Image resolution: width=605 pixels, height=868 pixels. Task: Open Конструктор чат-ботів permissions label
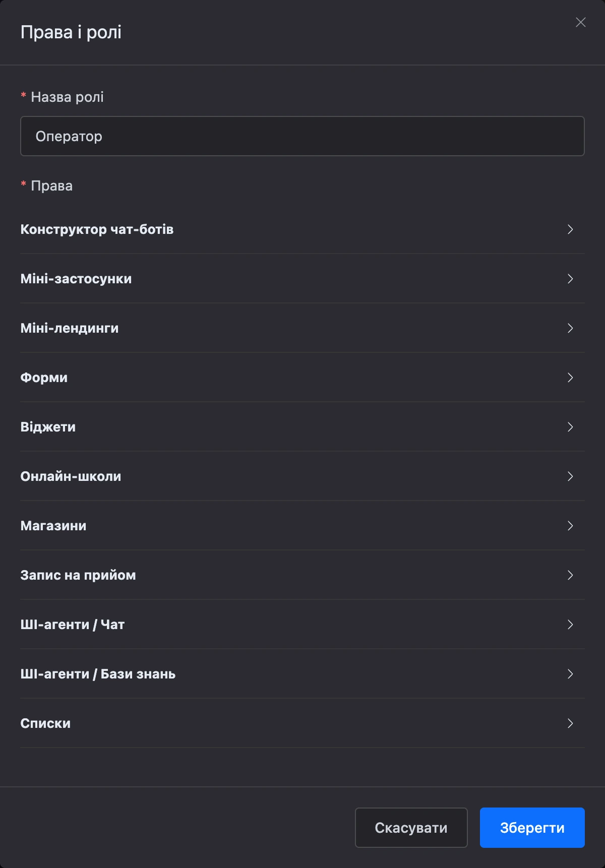(x=97, y=229)
